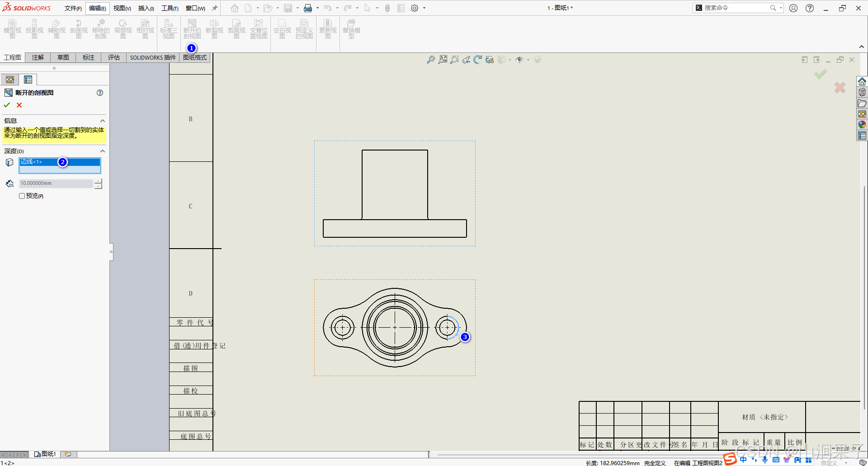The image size is (868, 466).
Task: Collapse the 信息 section chevron
Action: (103, 121)
